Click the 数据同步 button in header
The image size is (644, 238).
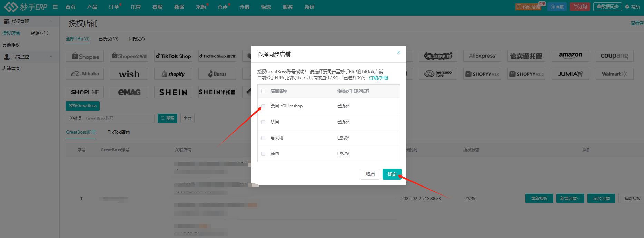point(607,7)
